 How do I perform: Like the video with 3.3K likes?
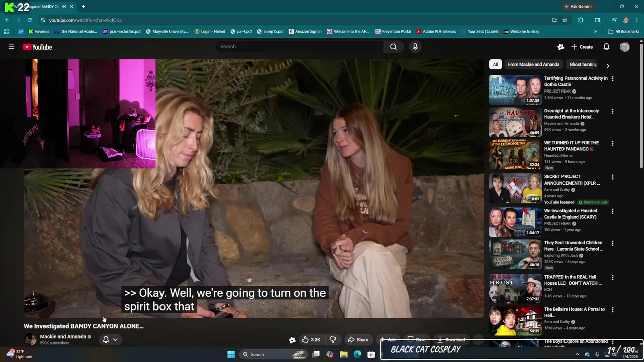[x=311, y=340]
